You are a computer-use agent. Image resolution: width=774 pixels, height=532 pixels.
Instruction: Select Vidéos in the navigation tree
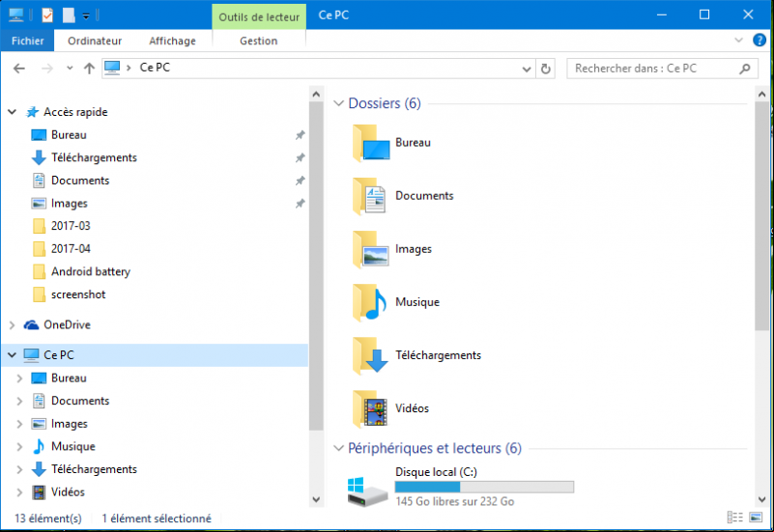tap(68, 491)
